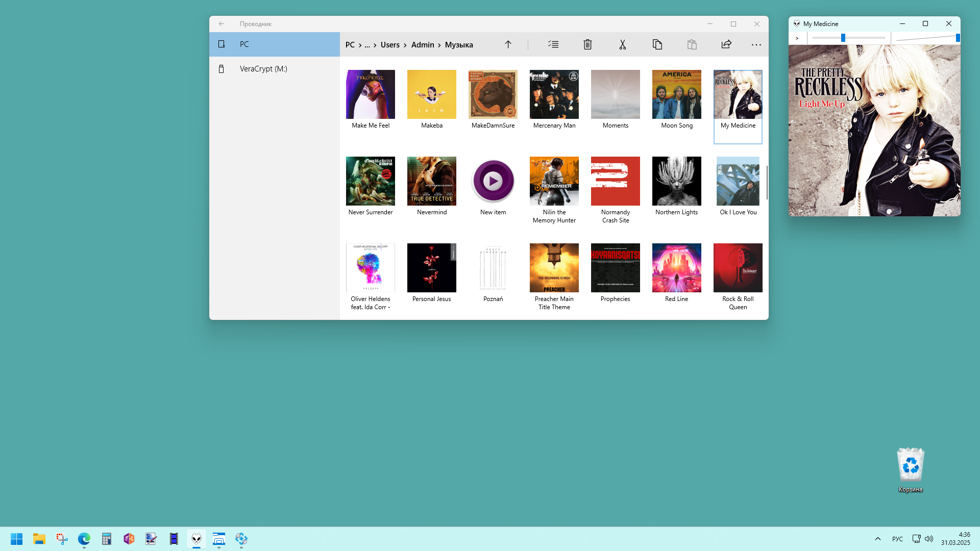Click the My Medicine file thumbnail
980x551 pixels.
coord(738,94)
